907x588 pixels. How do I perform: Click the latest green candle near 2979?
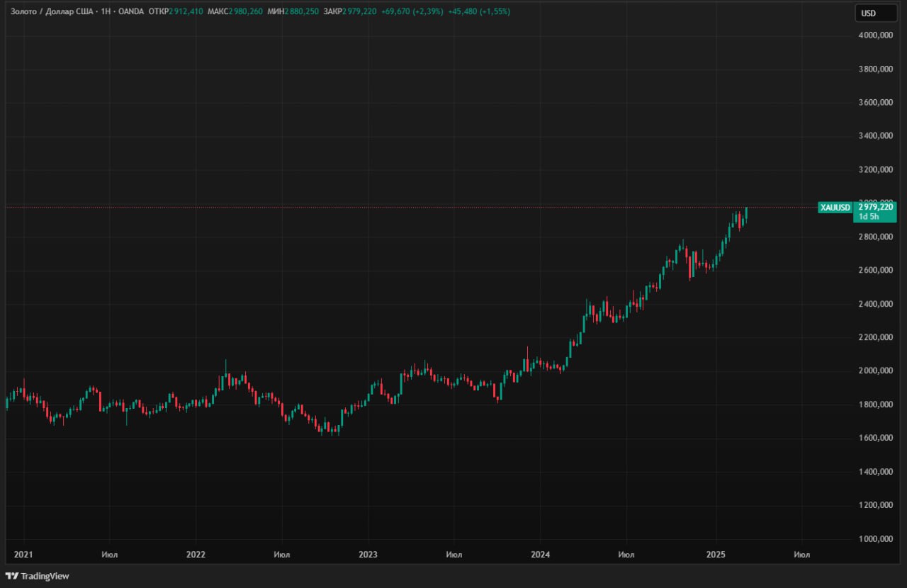[x=746, y=215]
